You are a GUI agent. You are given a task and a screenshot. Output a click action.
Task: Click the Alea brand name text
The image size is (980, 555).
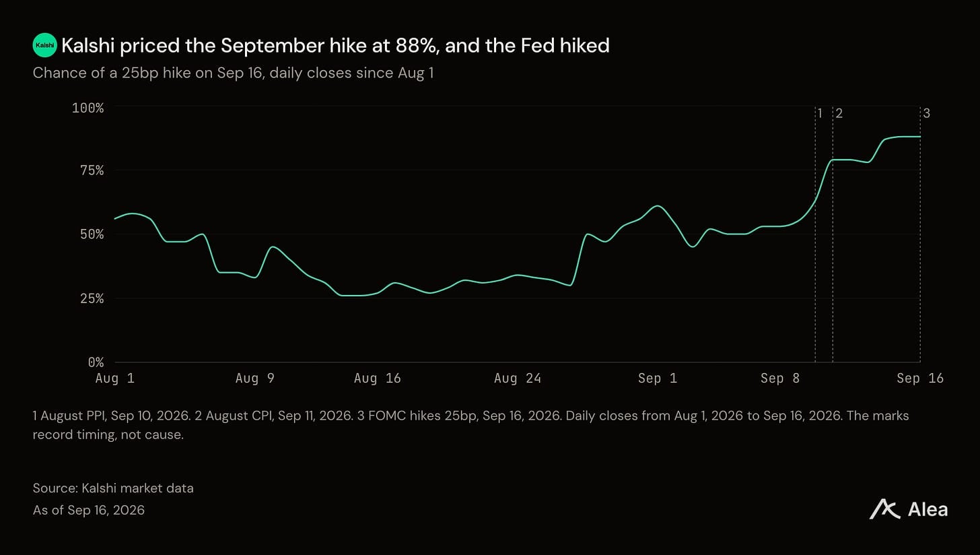(x=928, y=510)
